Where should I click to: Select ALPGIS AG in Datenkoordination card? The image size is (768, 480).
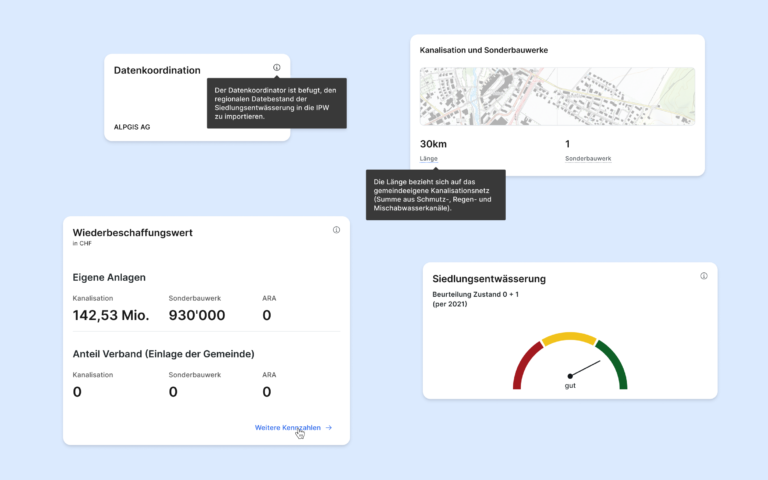132,127
